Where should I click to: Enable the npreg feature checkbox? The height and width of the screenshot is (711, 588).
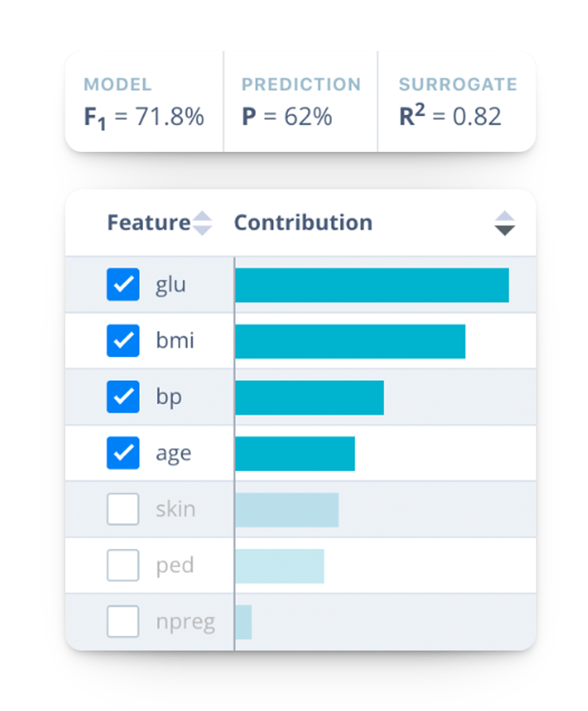(x=123, y=622)
